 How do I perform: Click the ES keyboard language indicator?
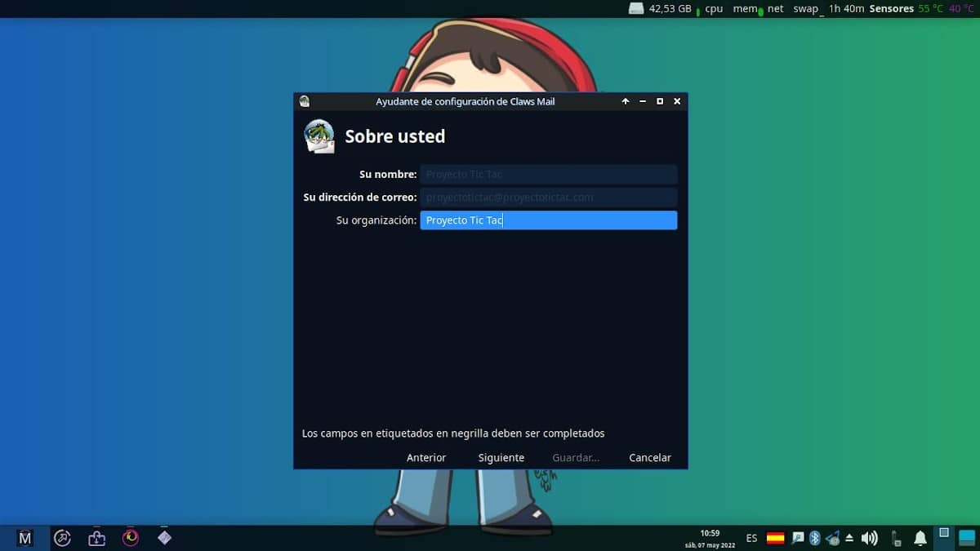(x=751, y=538)
